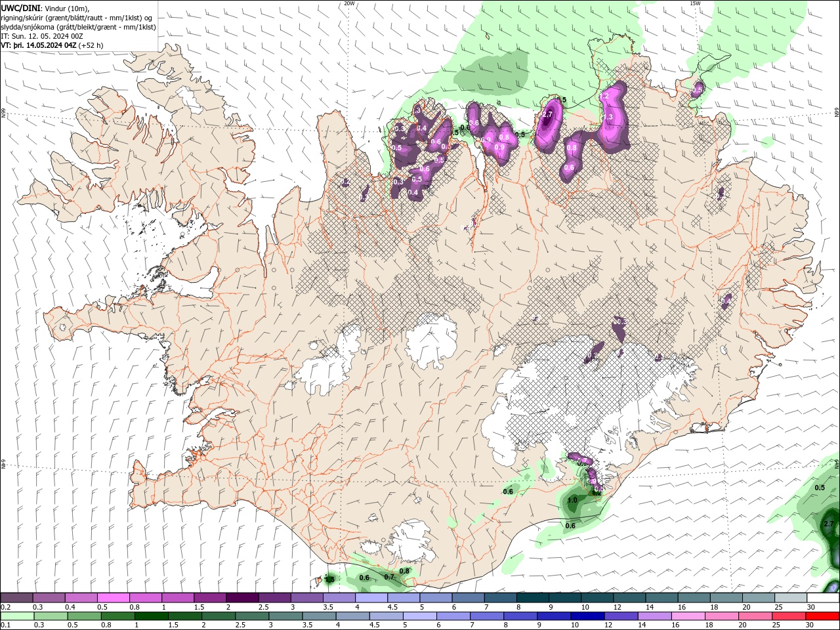This screenshot has width=840, height=630.
Task: Pick the deep blue 10 swatch in rain legend
Action: click(587, 616)
